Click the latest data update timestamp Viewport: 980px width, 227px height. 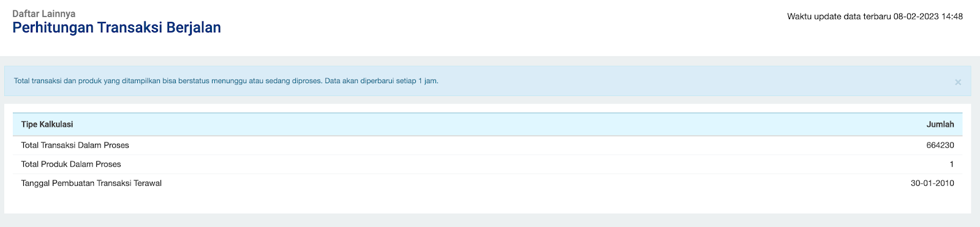click(875, 17)
